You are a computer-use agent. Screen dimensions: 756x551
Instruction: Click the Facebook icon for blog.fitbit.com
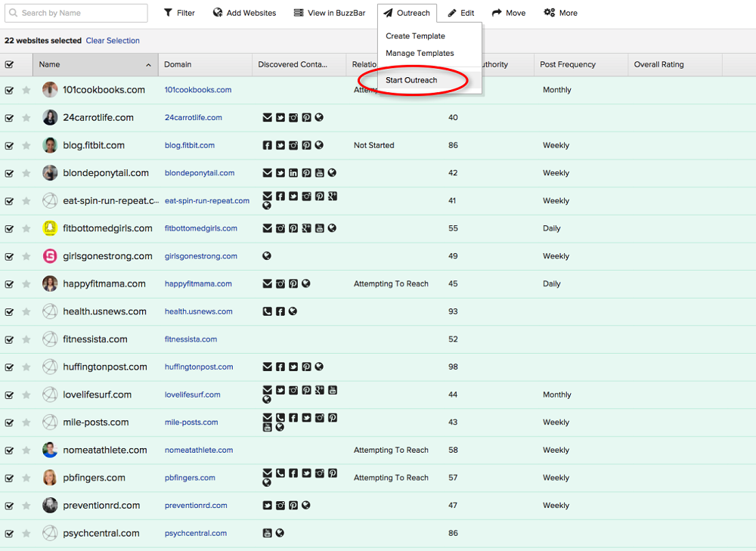(267, 145)
